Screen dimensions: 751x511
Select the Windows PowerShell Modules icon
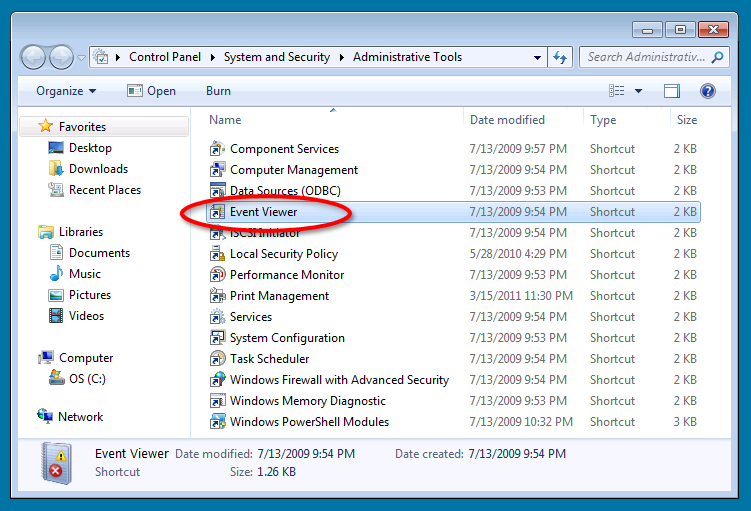pyautogui.click(x=217, y=422)
